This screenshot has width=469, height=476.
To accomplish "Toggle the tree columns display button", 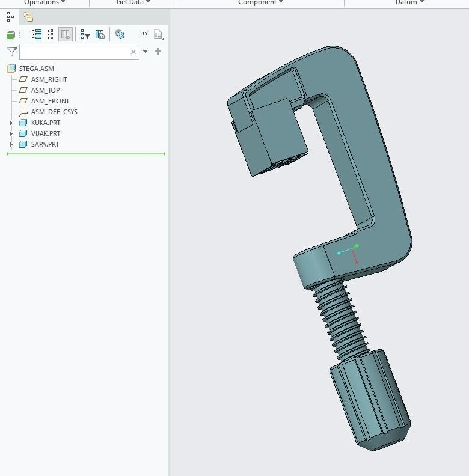I will coord(66,35).
